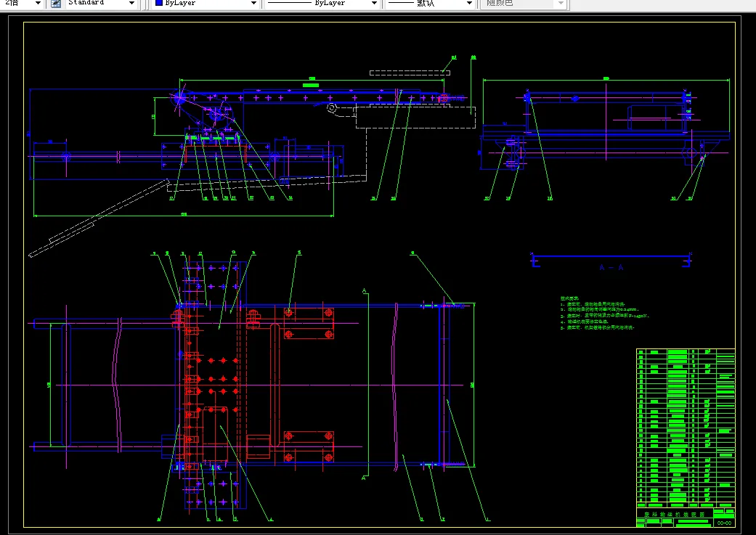
Task: Click the blue ByLayer color swatch
Action: point(158,3)
